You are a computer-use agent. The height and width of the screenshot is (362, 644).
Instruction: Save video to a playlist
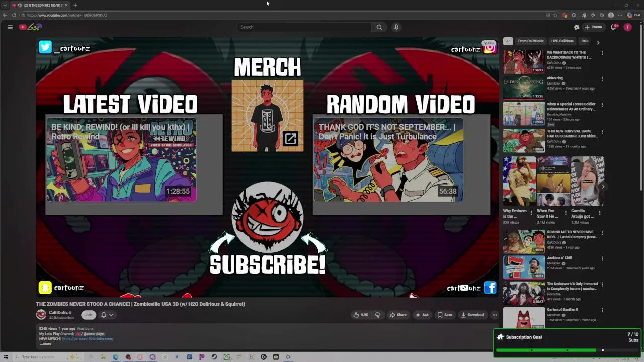pyautogui.click(x=445, y=315)
